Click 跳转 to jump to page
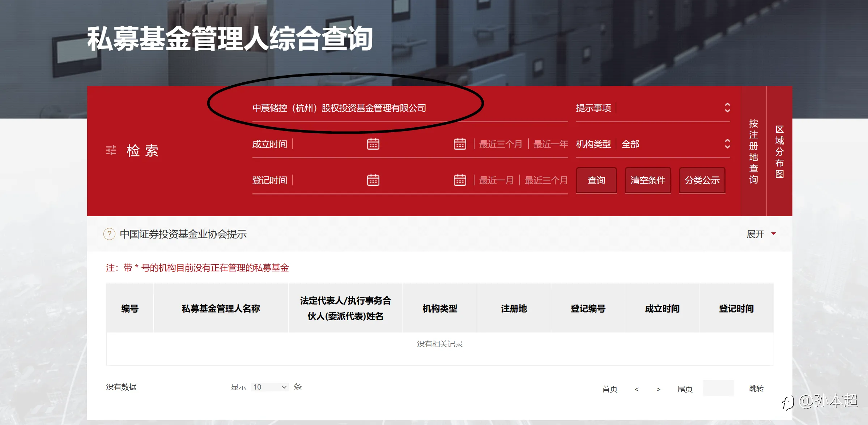Screen dimensions: 868x425 point(756,388)
